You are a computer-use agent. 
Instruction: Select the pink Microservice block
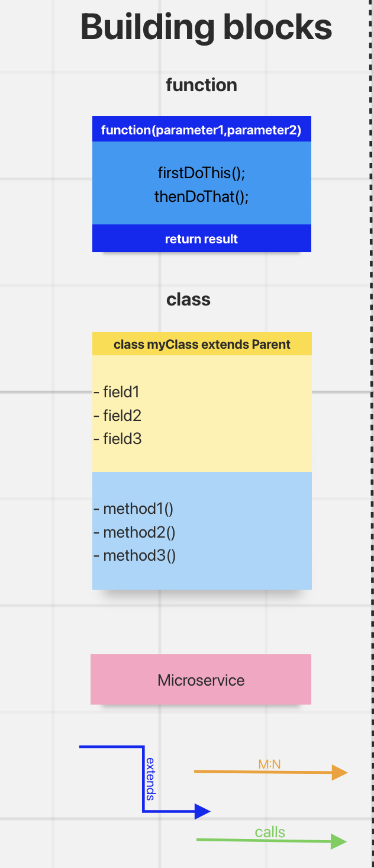click(x=201, y=679)
